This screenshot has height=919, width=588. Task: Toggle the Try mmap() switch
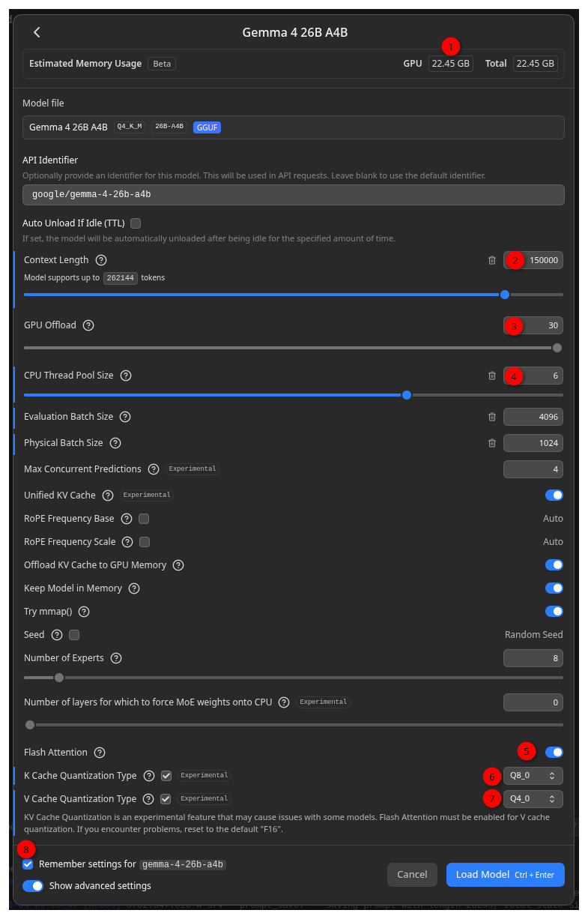click(x=554, y=612)
